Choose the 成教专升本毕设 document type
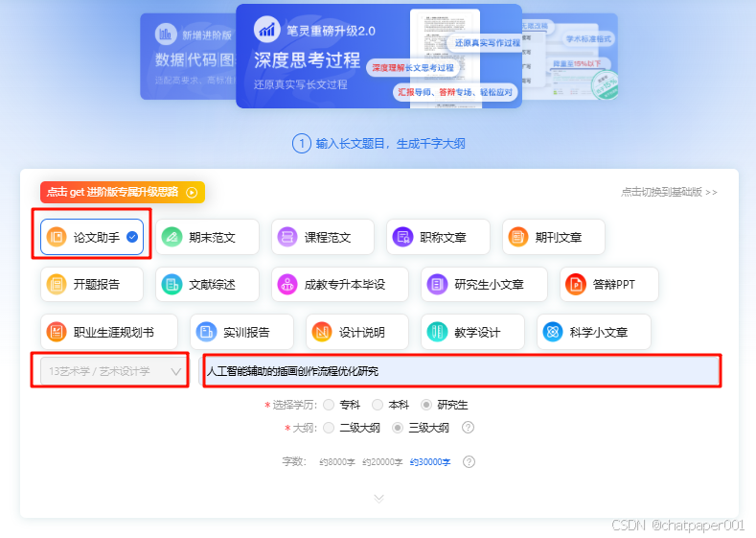This screenshot has height=538, width=756. click(x=340, y=284)
